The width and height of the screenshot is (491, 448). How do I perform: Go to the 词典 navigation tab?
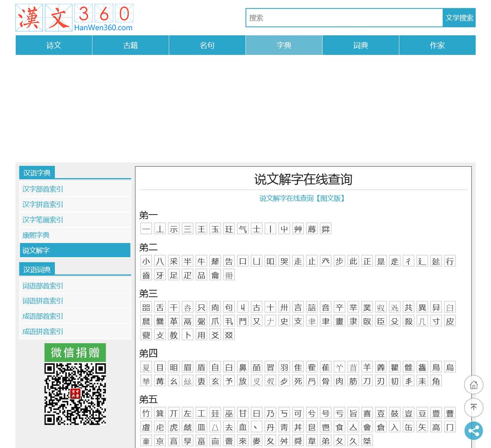[x=361, y=45]
